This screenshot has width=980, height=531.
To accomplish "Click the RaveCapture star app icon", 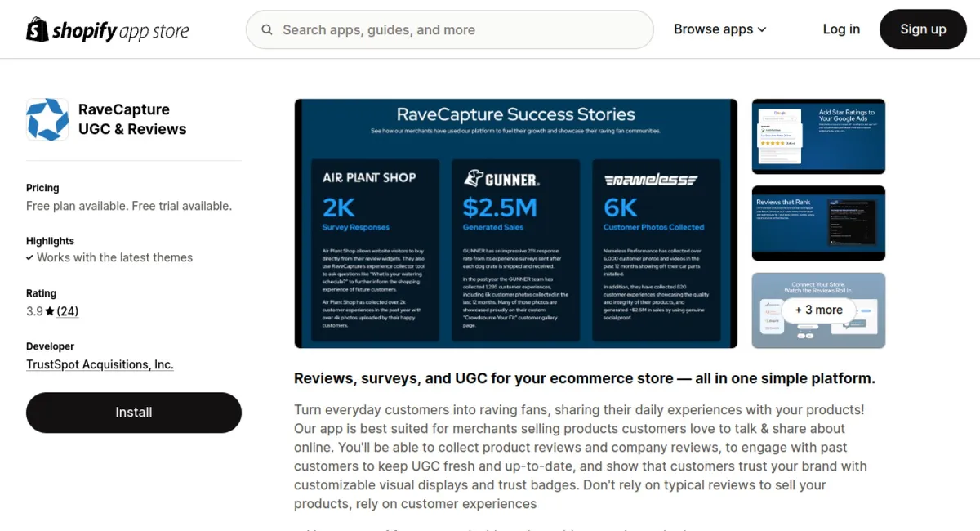I will click(x=47, y=119).
